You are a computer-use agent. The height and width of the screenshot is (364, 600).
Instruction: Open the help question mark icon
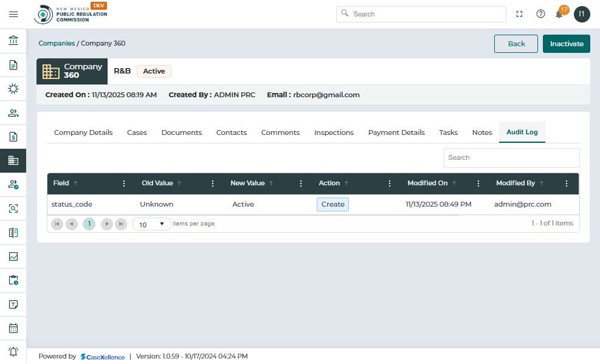click(540, 14)
